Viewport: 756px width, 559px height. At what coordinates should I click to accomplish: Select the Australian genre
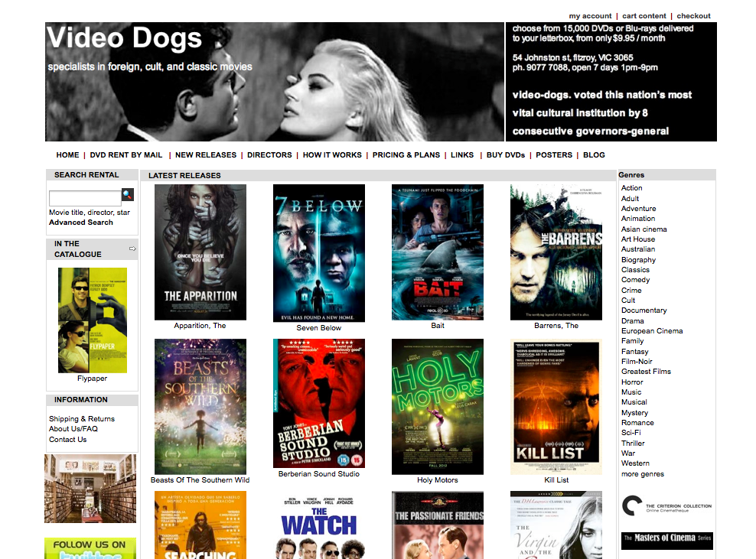pos(638,249)
